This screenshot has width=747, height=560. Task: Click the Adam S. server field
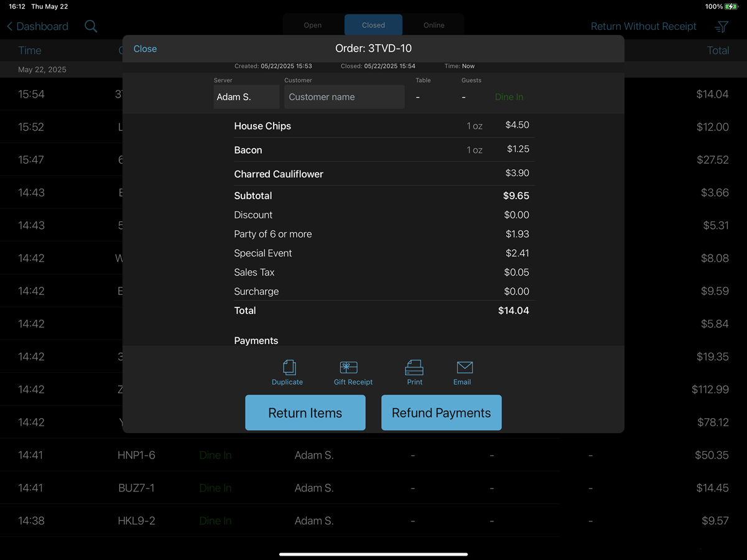click(x=246, y=97)
